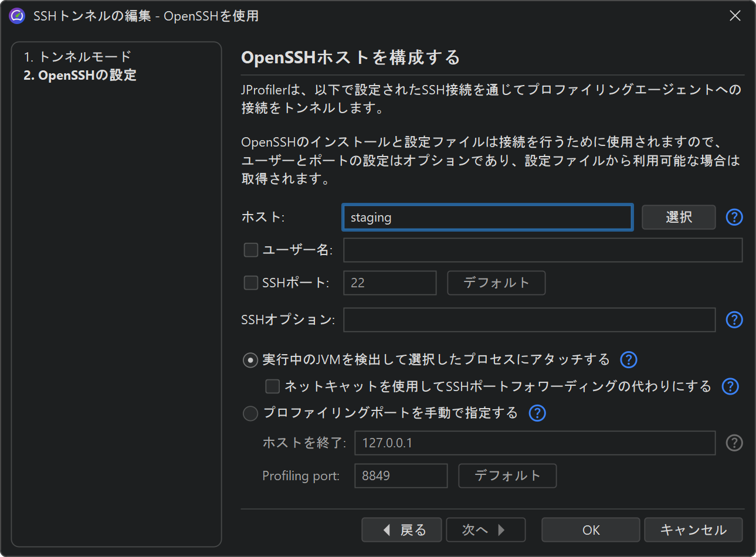Open help for SSHオプション field
756x557 pixels.
point(734,320)
